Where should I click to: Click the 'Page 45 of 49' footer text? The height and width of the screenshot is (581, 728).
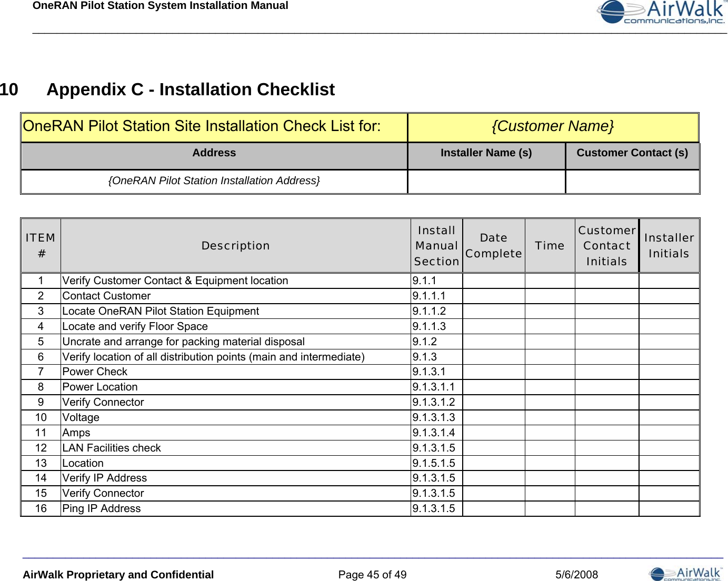coord(372,575)
